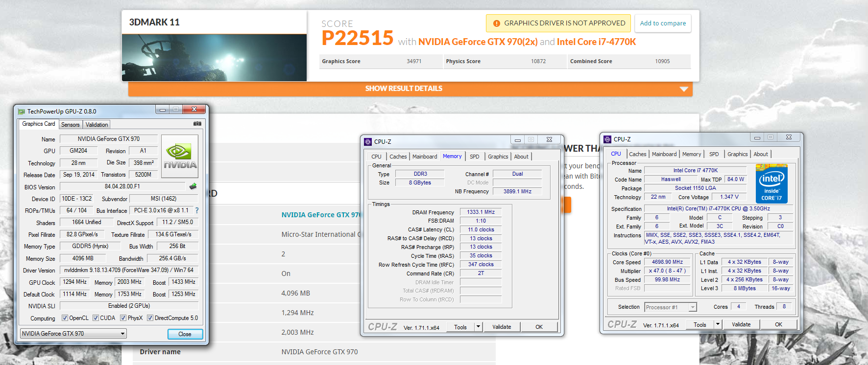Open the Tools dropdown arrow in the CPU tab CPU-Z window
The height and width of the screenshot is (365, 868).
pos(718,324)
